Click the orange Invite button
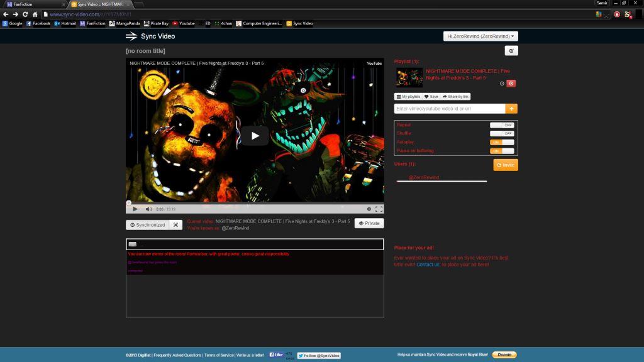Image resolution: width=644 pixels, height=362 pixels. tap(506, 165)
